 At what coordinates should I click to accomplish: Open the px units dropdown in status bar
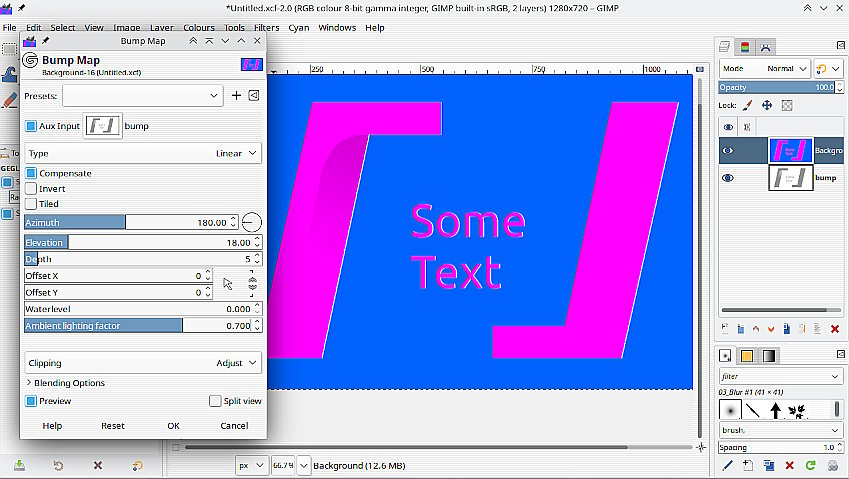click(251, 465)
